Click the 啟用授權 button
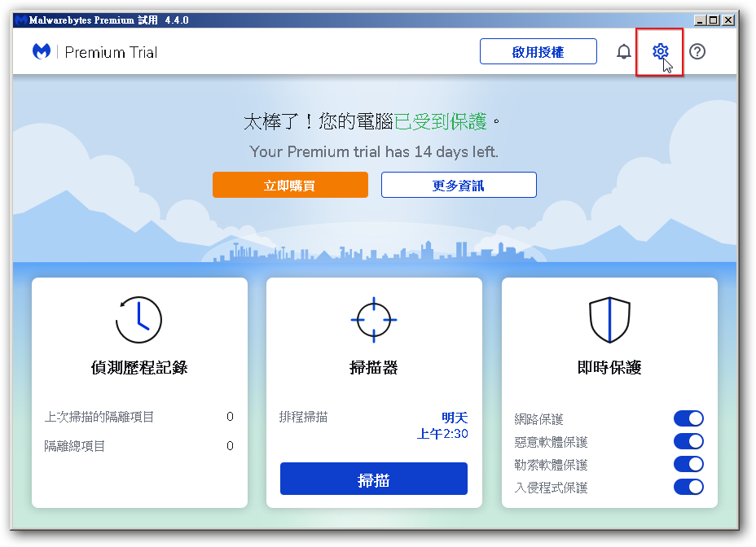Screen dimensions: 756x547 pyautogui.click(x=538, y=52)
